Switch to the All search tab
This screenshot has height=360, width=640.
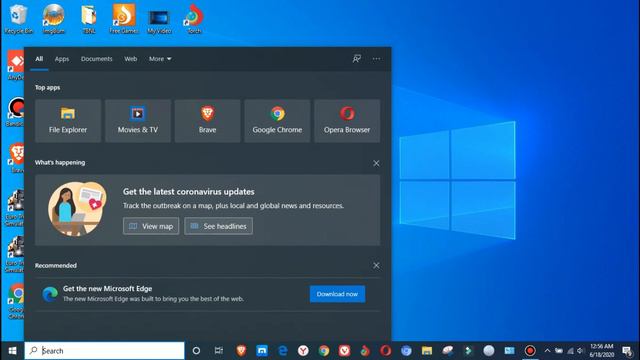click(39, 59)
